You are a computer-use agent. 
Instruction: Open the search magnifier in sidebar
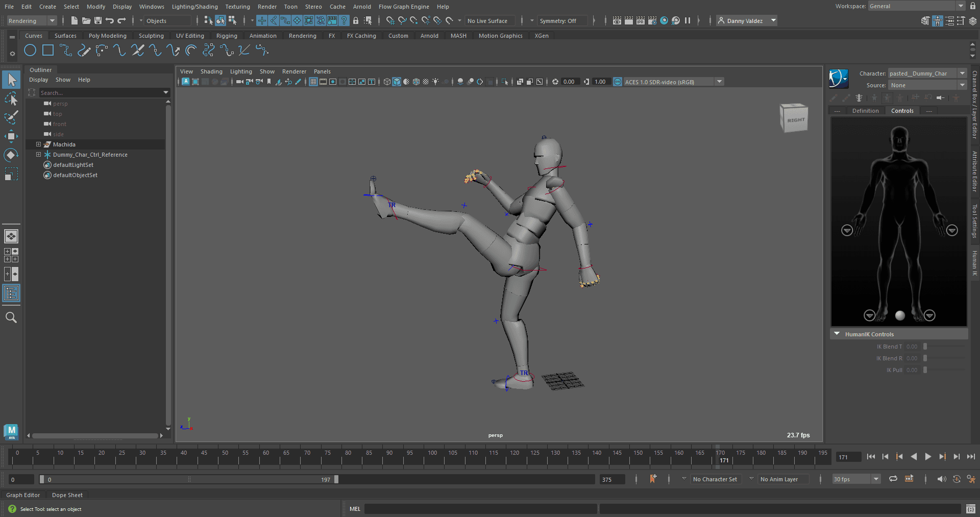11,317
